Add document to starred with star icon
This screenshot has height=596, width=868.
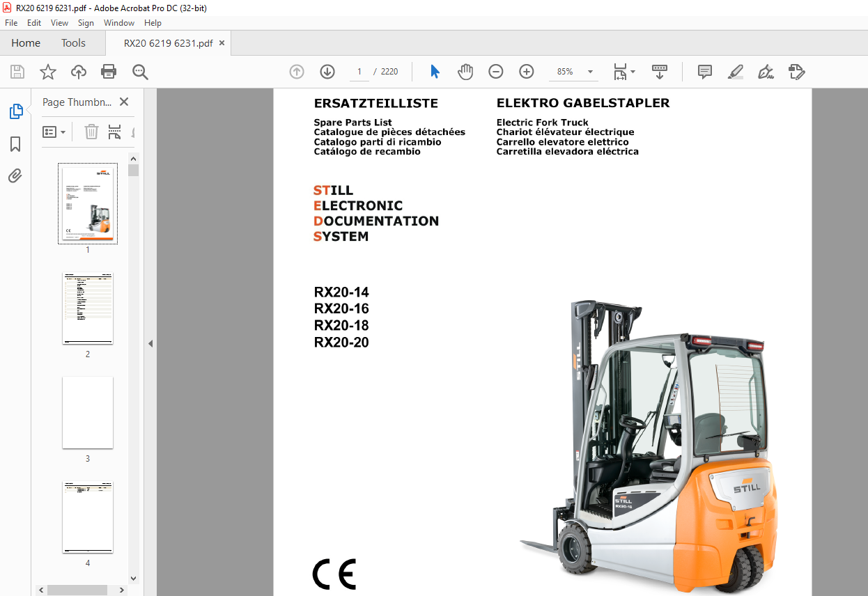point(48,72)
